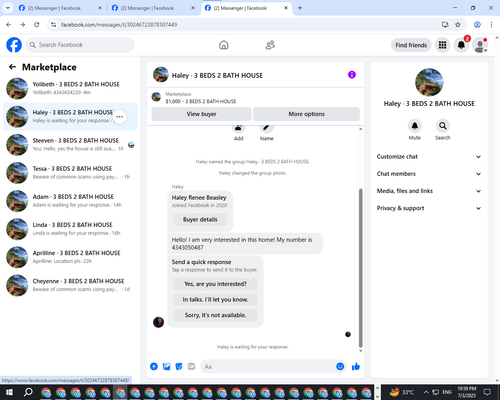500x400 pixels.
Task: Click the Add people icon
Action: coord(239,128)
